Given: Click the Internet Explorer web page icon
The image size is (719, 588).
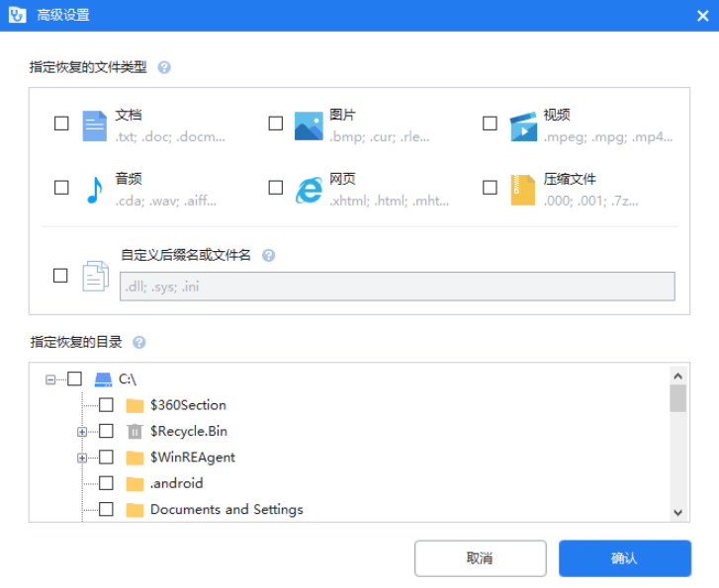Looking at the screenshot, I should 309,190.
